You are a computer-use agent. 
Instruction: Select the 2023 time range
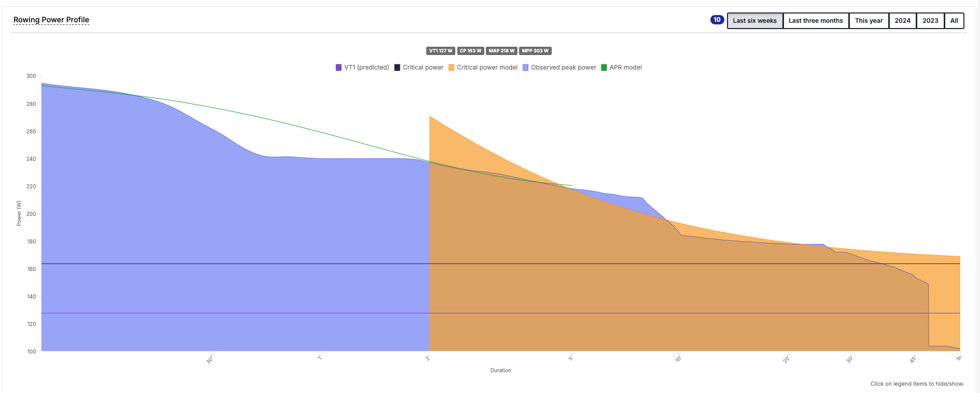point(930,21)
